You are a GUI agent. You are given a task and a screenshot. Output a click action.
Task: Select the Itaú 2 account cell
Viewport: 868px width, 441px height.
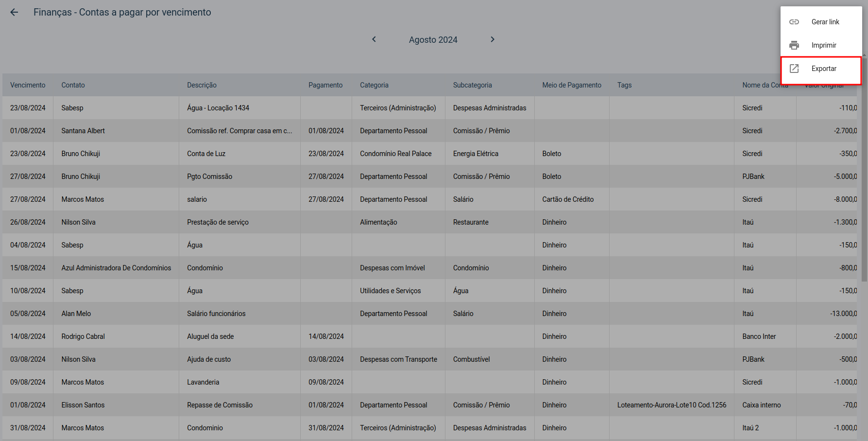(x=750, y=428)
